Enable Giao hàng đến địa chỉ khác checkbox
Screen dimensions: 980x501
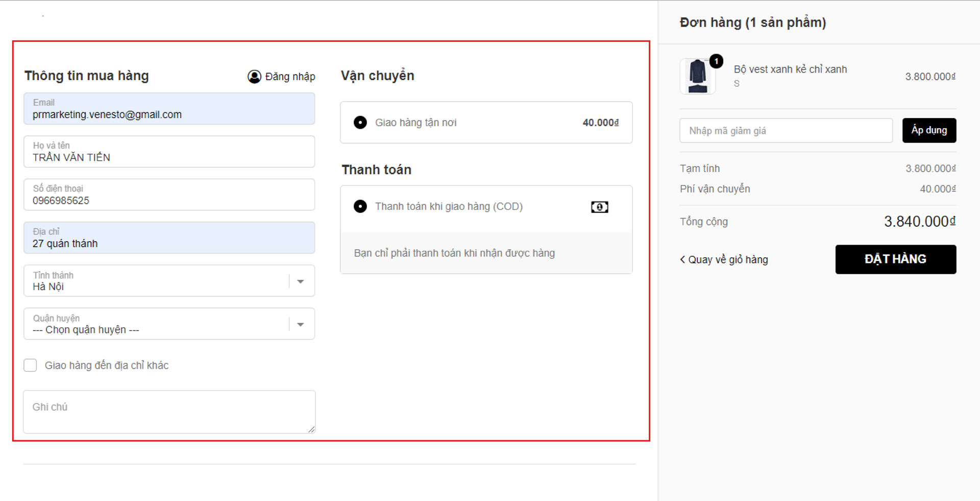[x=31, y=365]
